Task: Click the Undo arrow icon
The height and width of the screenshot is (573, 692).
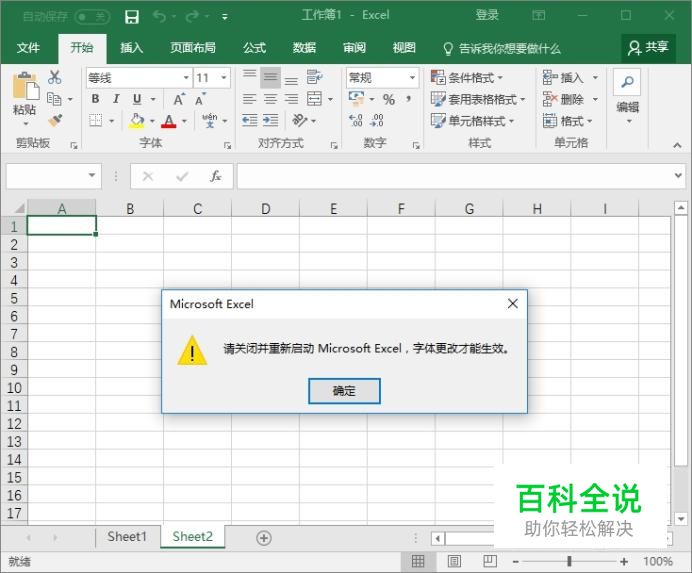Action: coord(159,16)
